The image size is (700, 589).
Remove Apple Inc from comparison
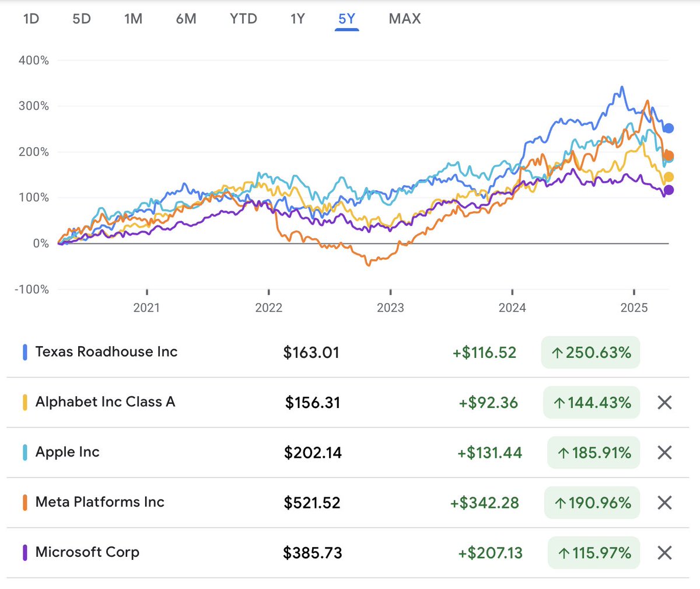pyautogui.click(x=664, y=452)
